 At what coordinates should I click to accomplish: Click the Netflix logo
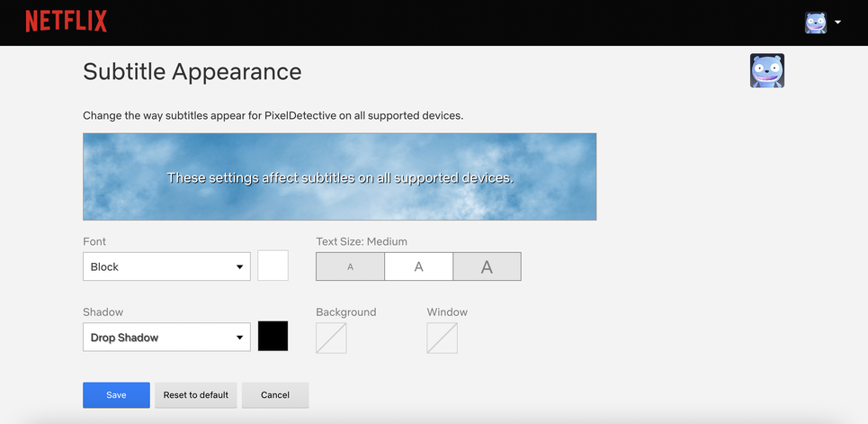tap(66, 22)
